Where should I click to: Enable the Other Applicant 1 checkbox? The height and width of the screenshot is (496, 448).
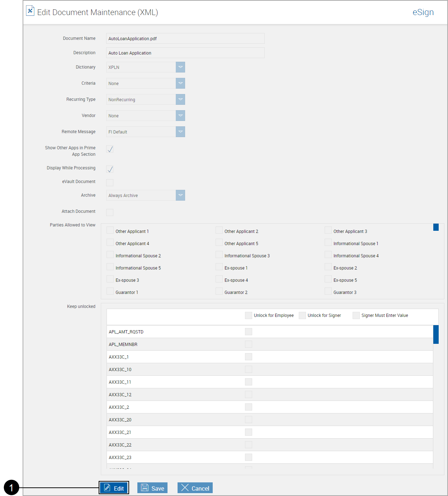(110, 230)
